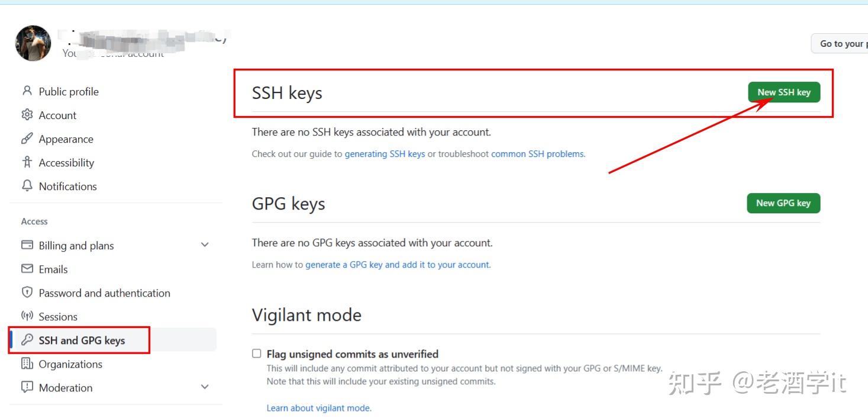
Task: Click the Password and authentication shield icon
Action: click(x=27, y=292)
